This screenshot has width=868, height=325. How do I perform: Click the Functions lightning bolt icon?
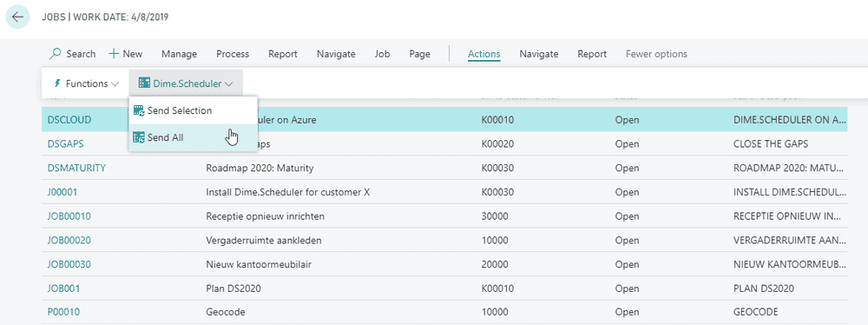(x=57, y=83)
